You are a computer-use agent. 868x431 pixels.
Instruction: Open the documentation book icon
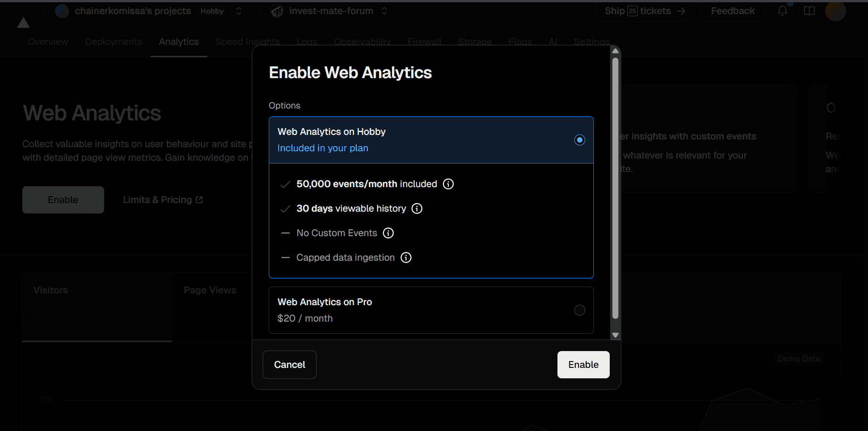(x=810, y=11)
